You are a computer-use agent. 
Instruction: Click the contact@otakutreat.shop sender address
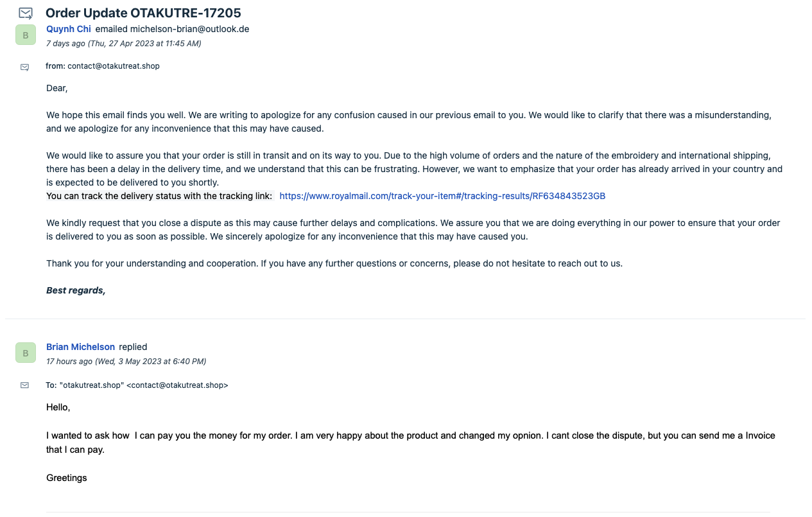(114, 66)
